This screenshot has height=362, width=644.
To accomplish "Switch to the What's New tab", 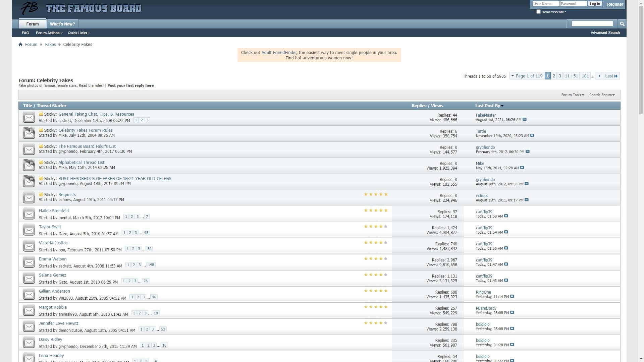I will click(62, 24).
